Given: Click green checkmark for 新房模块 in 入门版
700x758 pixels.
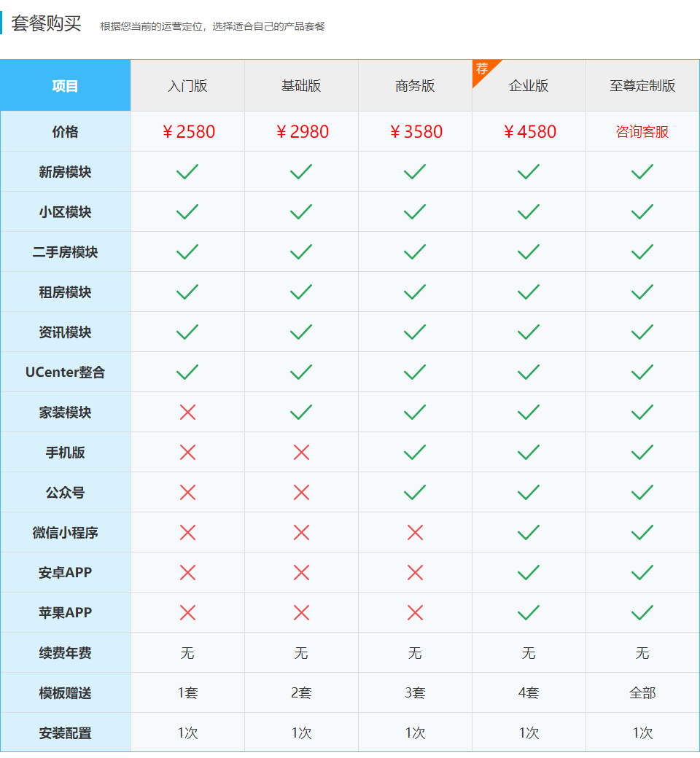Looking at the screenshot, I should pos(187,172).
